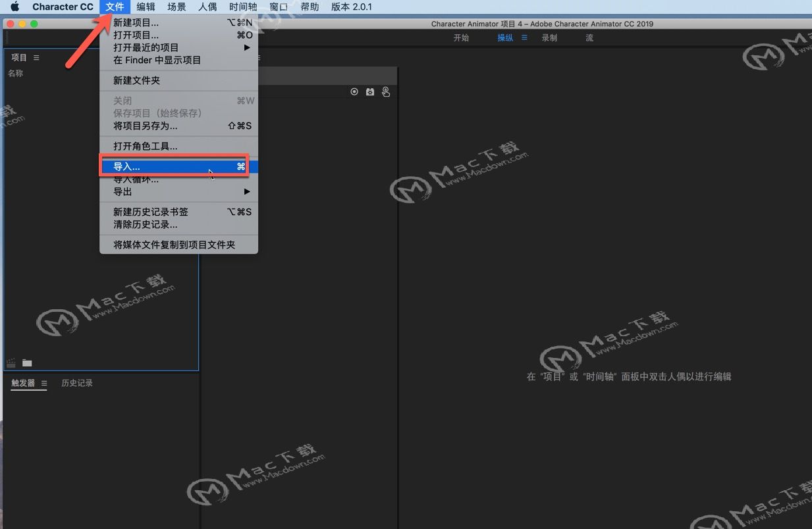Open the 操纵 workspace options menu icon
Viewport: 812px width, 529px height.
coord(525,38)
